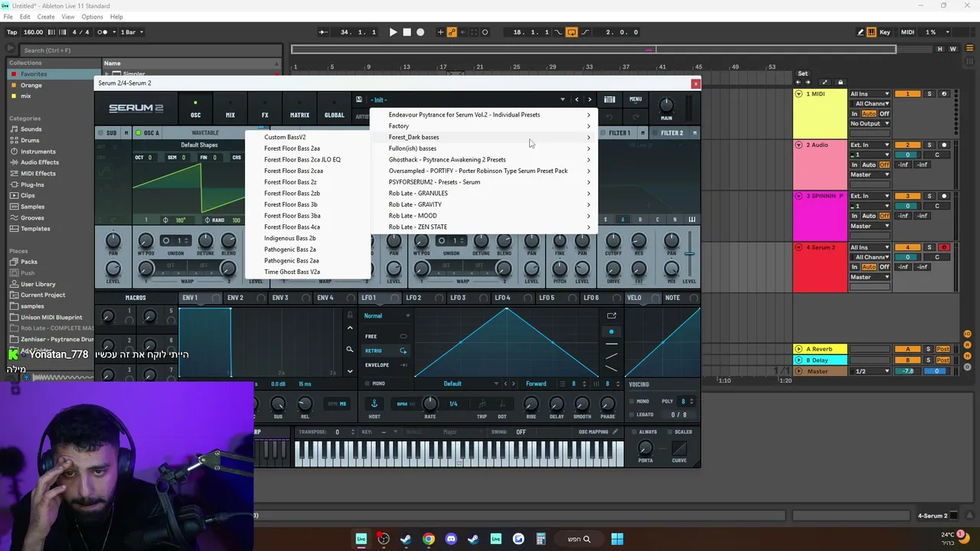The width and height of the screenshot is (980, 551).
Task: Toggle the LFO HOST anchor icon
Action: (374, 403)
